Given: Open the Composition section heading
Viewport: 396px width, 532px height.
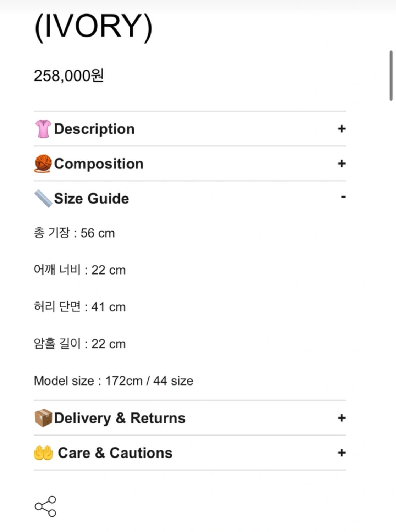Looking at the screenshot, I should click(99, 164).
